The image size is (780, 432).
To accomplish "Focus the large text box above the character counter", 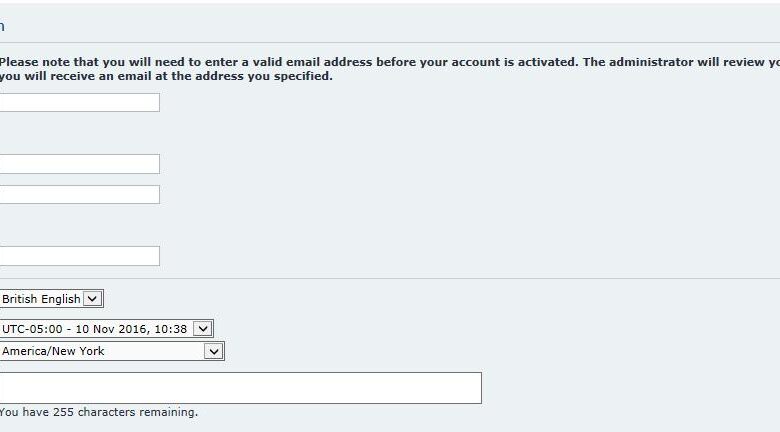I will (x=240, y=388).
